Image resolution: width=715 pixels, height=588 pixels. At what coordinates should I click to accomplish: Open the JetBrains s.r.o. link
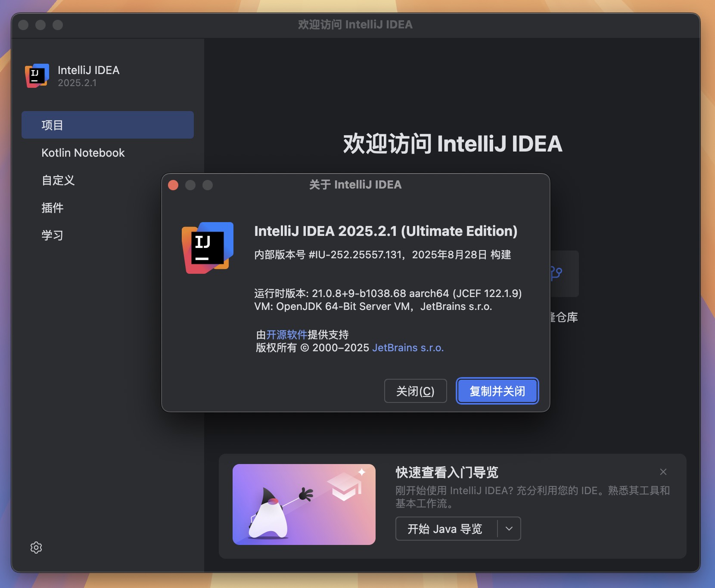pos(408,348)
